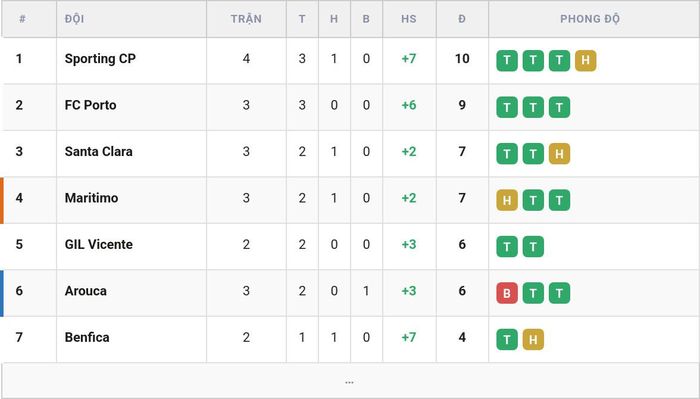Screen dimensions: 700x399
Task: Open the Sporting CP team link
Action: [100, 58]
